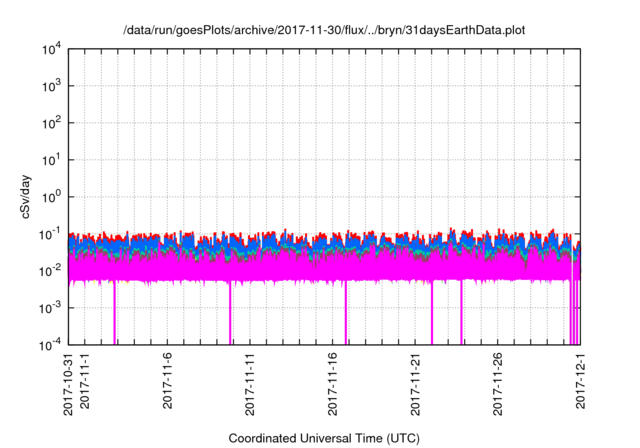This screenshot has width=640, height=448.
Task: Click the Coordinated Universal Time (UTC) label
Action: tap(324, 438)
